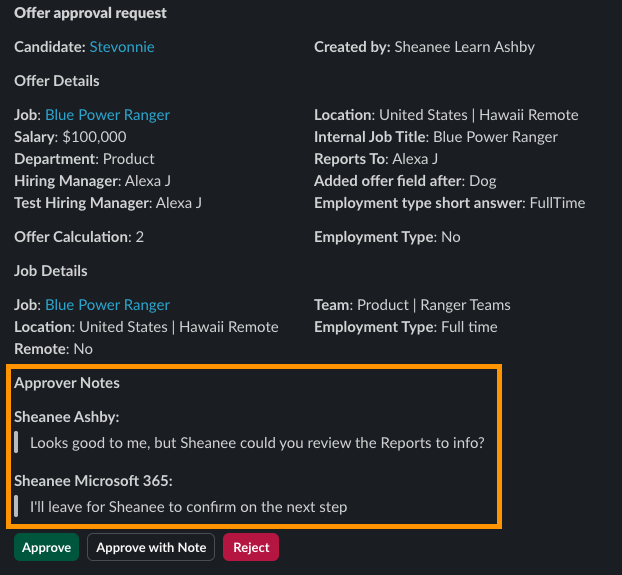The image size is (622, 575).
Task: Click the Job Details section heading
Action: tap(50, 271)
